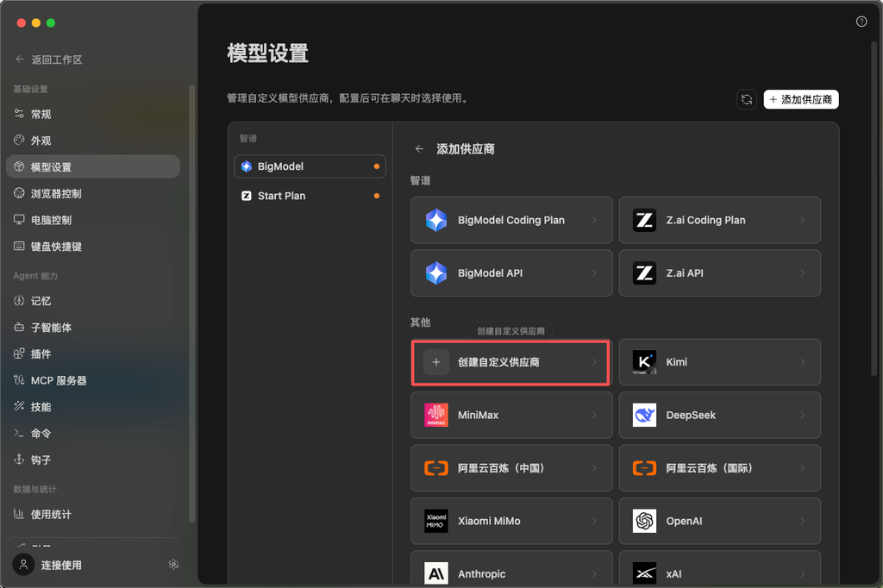Expand the Kimi chevron arrow
This screenshot has height=588, width=883.
click(x=803, y=362)
